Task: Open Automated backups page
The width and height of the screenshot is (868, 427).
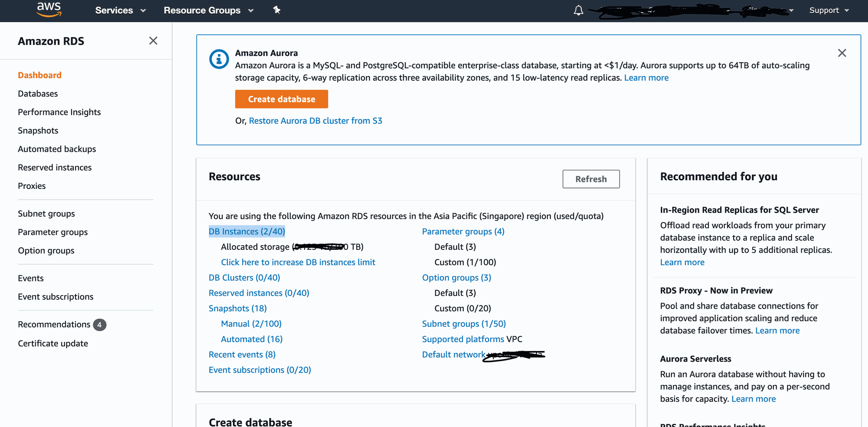Action: (x=57, y=149)
